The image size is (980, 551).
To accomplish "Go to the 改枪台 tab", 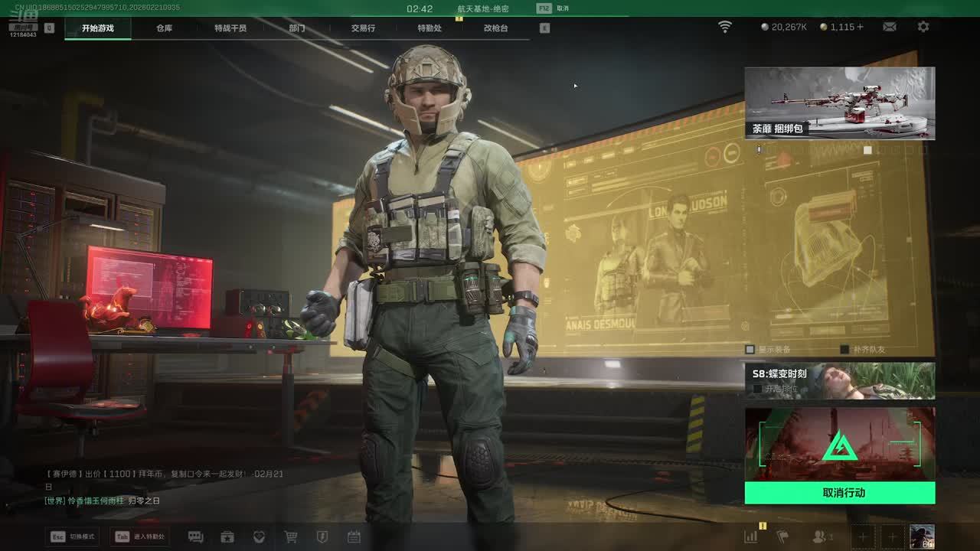I will pos(495,28).
